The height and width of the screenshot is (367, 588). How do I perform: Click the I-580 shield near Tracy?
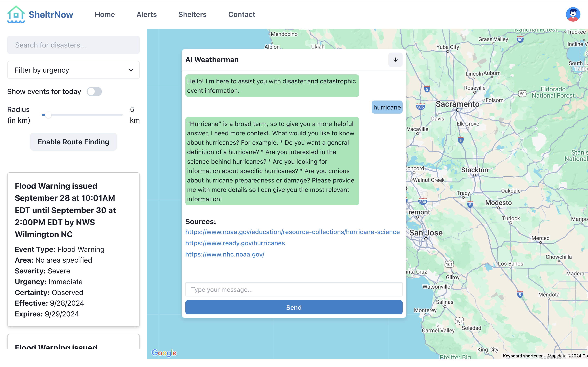pos(423,202)
